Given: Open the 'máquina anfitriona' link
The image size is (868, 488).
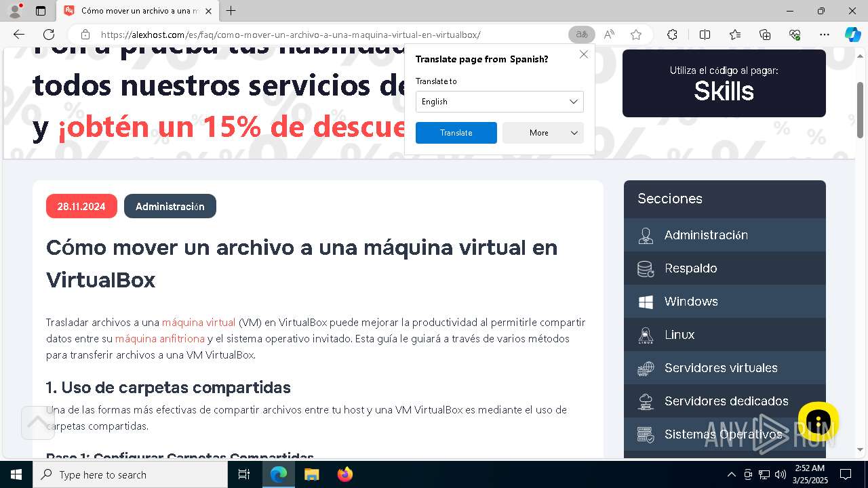Looking at the screenshot, I should click(x=160, y=338).
